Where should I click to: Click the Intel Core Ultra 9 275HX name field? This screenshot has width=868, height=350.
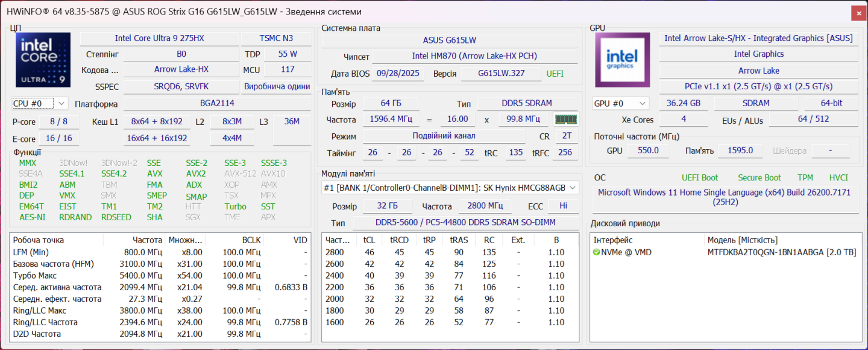click(x=159, y=39)
